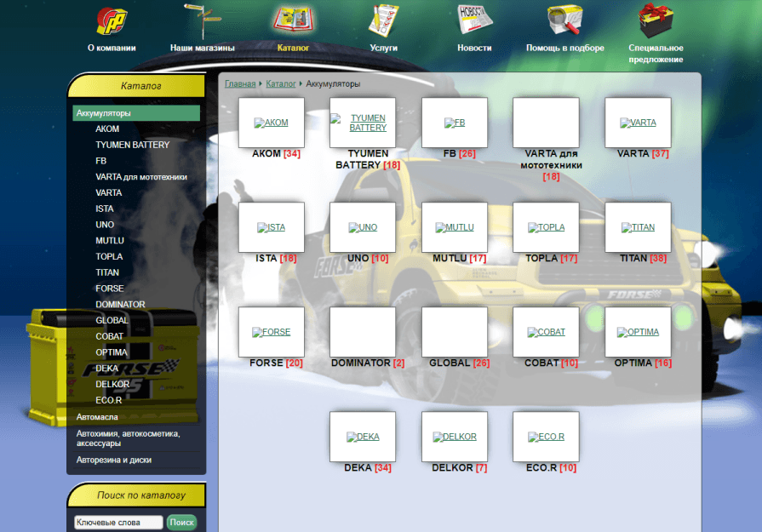Select DEKA in the sidebar list
The height and width of the screenshot is (532, 762).
107,369
